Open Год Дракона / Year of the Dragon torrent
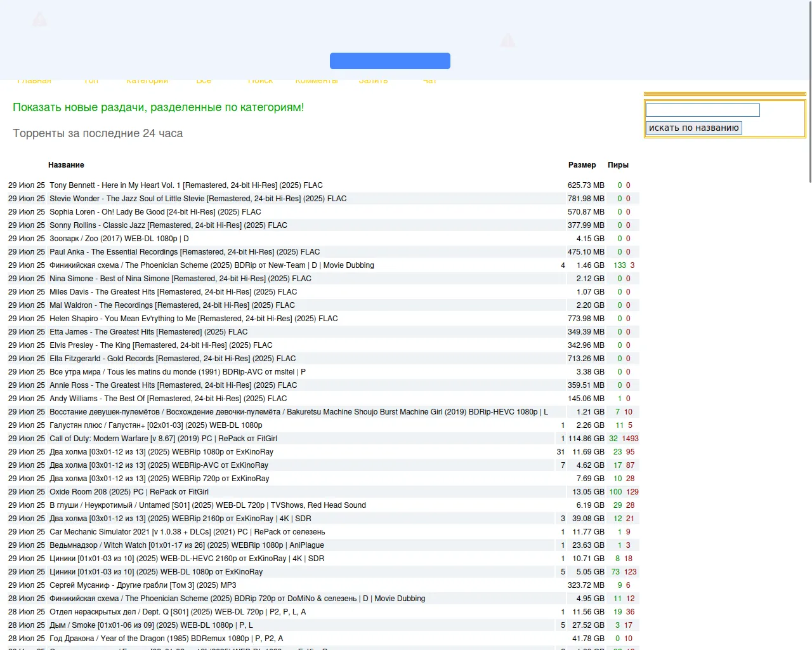812x650 pixels. point(166,639)
